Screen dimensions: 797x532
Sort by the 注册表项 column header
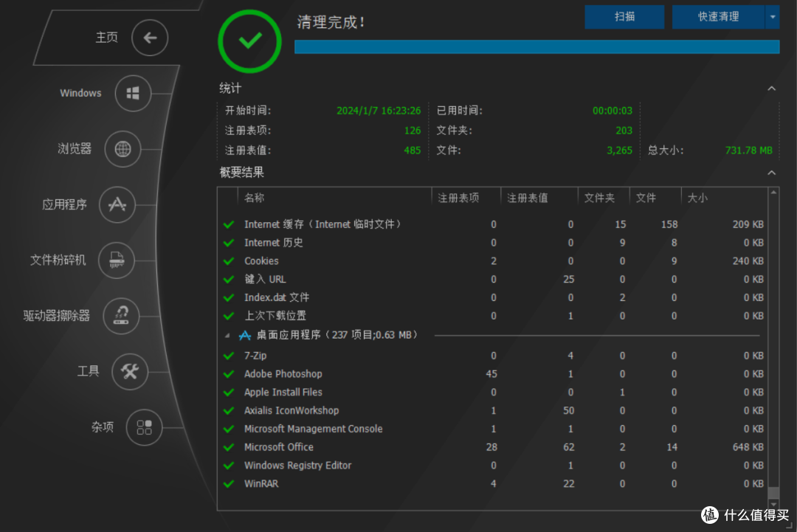458,198
